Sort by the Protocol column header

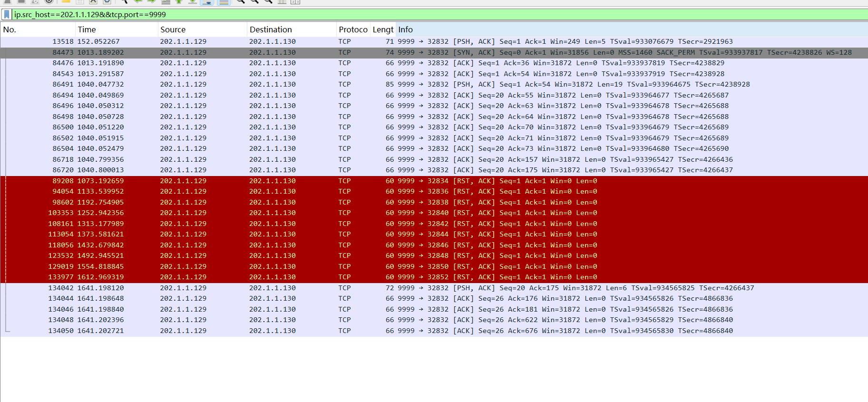(353, 29)
